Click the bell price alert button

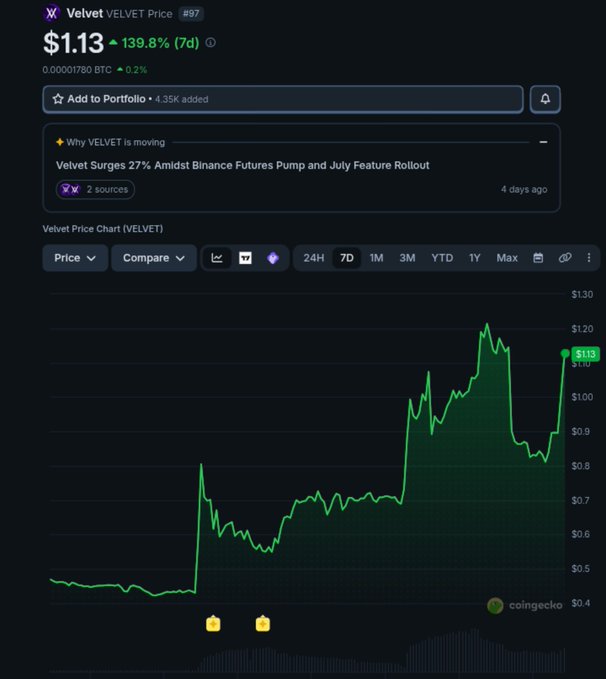pyautogui.click(x=545, y=99)
